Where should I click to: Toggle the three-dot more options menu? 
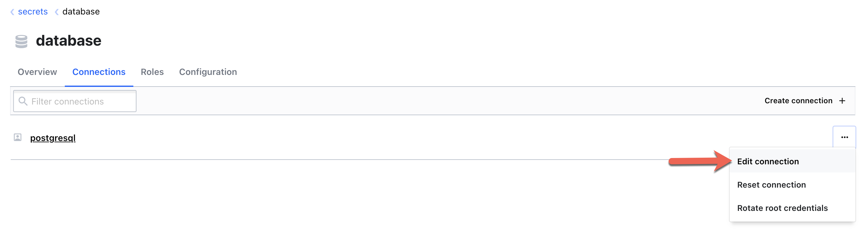pyautogui.click(x=844, y=137)
